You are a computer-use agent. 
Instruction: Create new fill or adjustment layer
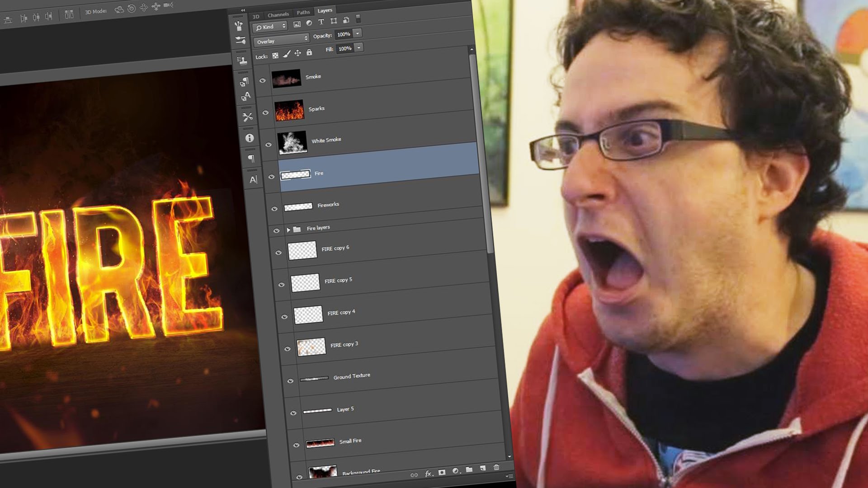pyautogui.click(x=456, y=471)
